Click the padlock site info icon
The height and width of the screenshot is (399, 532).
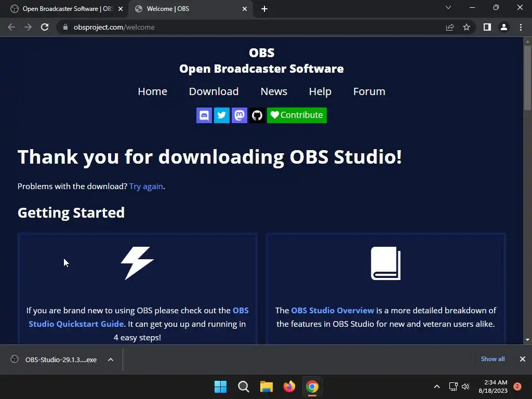pos(65,27)
